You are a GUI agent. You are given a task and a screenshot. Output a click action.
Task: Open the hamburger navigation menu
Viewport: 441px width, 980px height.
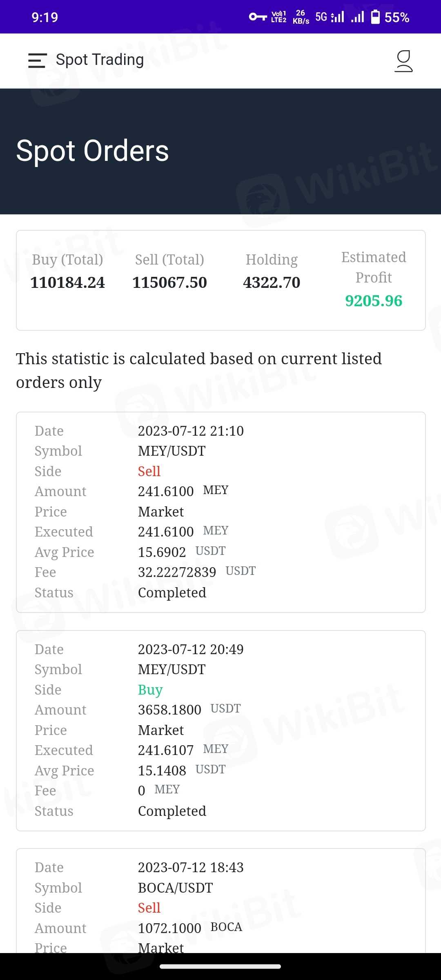(37, 60)
